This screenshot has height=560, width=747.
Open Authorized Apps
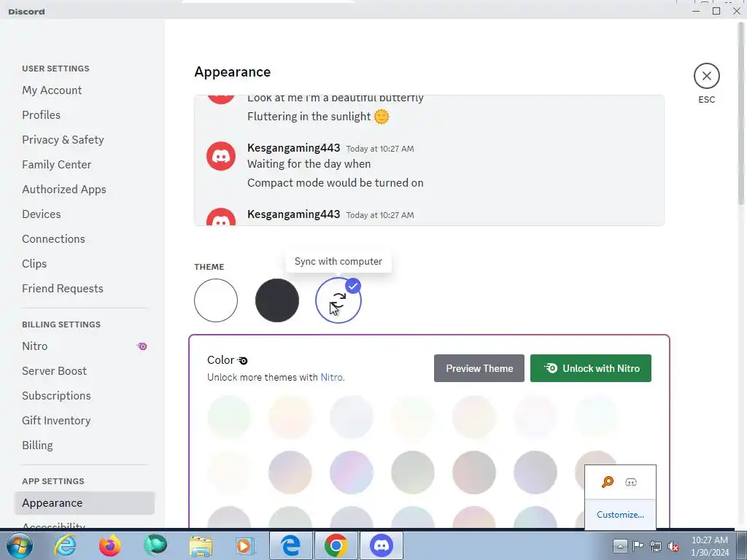tap(64, 189)
